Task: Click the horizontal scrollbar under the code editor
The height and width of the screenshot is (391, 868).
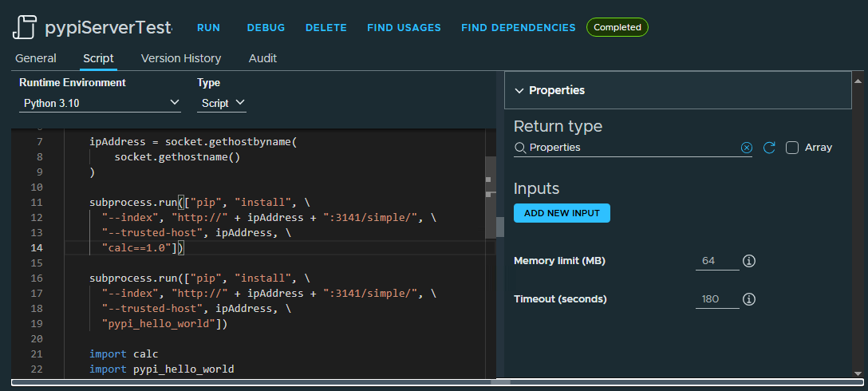Action: click(436, 382)
